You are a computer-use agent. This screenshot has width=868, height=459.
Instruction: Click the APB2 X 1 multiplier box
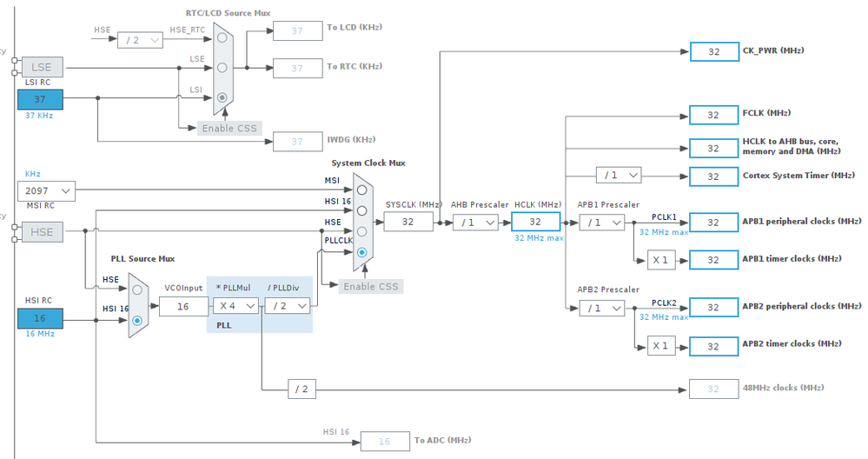click(x=661, y=346)
